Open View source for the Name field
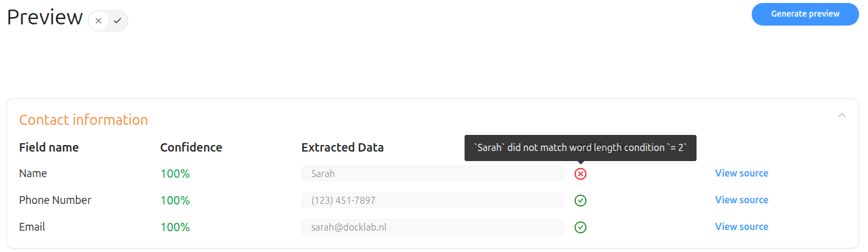 point(742,174)
